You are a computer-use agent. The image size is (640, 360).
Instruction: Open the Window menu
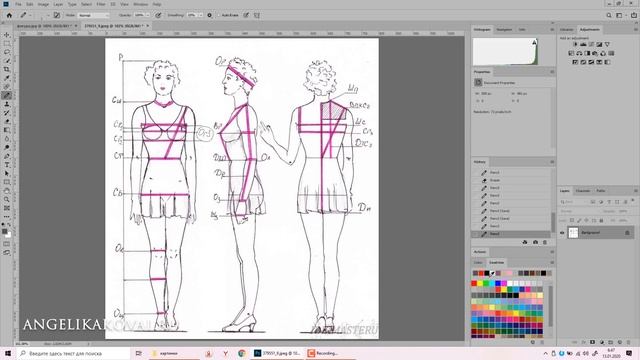click(140, 4)
